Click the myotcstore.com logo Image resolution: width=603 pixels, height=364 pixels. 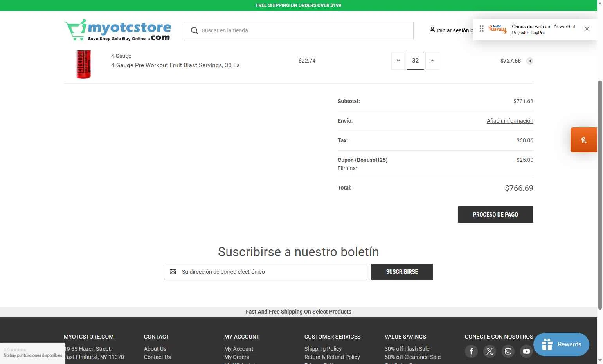[x=117, y=30]
